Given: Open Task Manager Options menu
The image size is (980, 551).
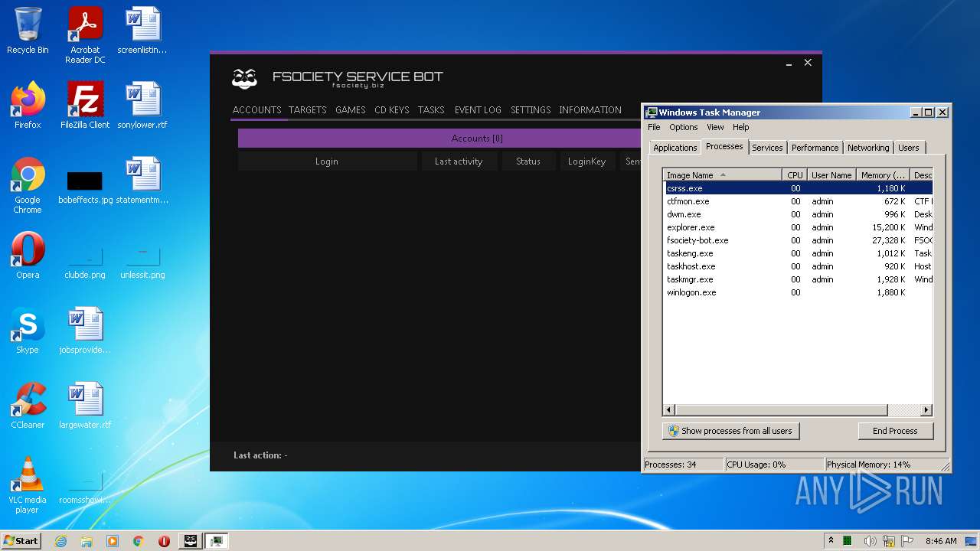Looking at the screenshot, I should 684,127.
